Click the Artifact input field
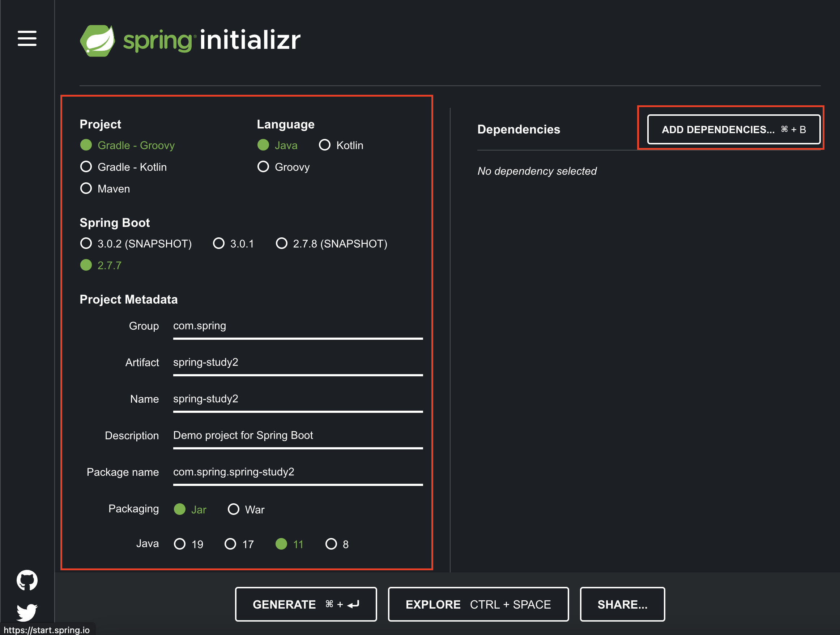The width and height of the screenshot is (840, 635). [x=298, y=363]
